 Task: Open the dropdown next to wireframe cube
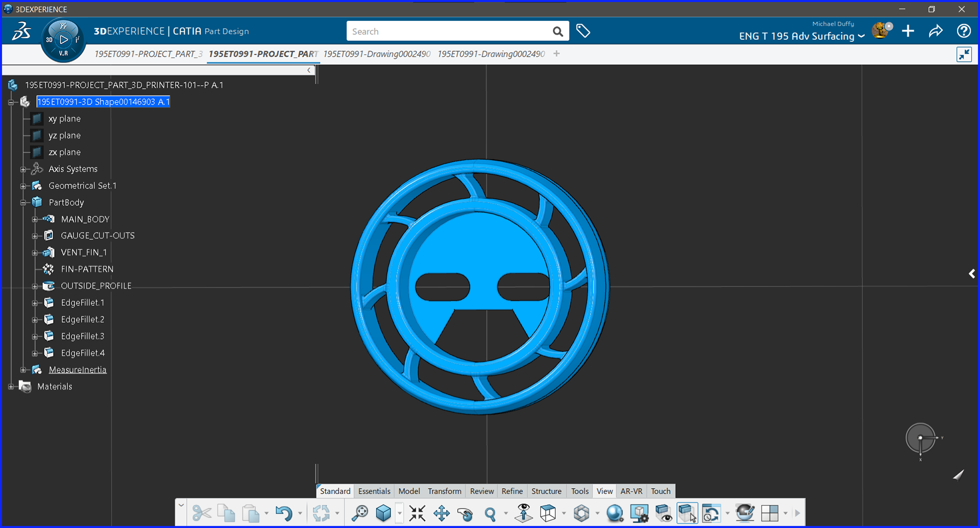pyautogui.click(x=563, y=513)
